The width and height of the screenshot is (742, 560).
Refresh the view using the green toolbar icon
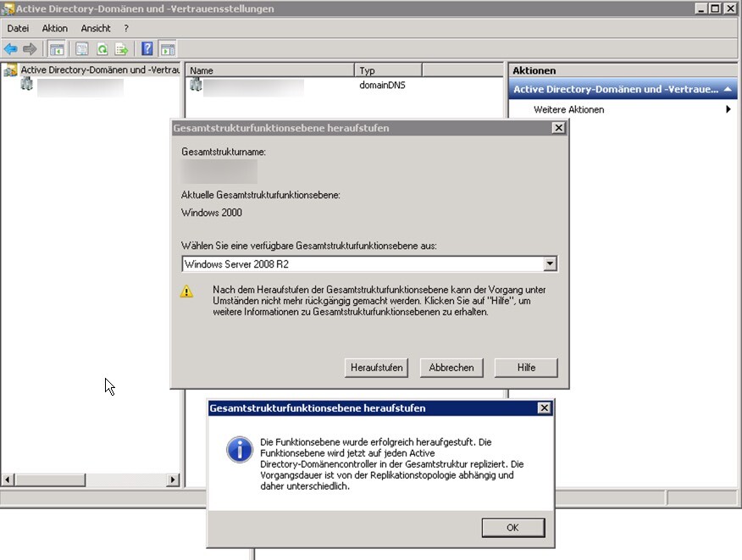[102, 49]
